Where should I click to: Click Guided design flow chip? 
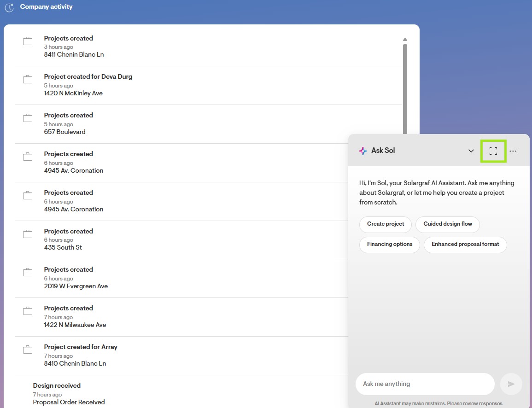coord(448,224)
